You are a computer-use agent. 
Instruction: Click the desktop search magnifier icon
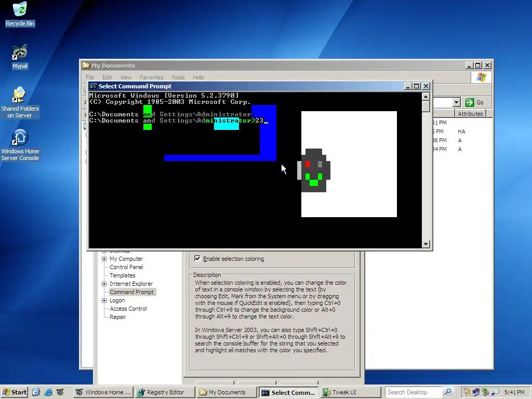[448, 392]
